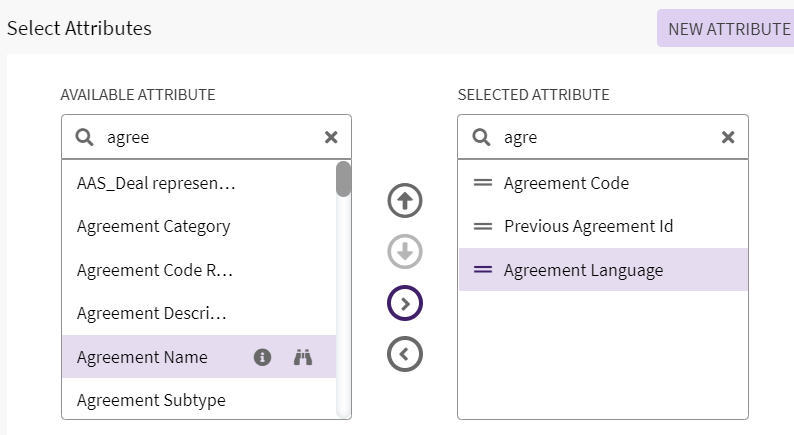Click the left chevron to remove attribute
This screenshot has height=435, width=794.
click(405, 353)
